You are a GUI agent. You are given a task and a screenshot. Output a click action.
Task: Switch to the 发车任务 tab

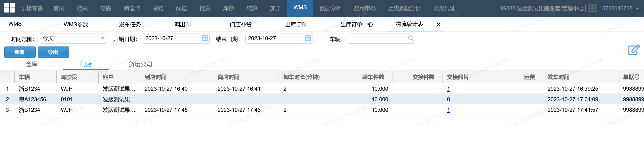[130, 24]
